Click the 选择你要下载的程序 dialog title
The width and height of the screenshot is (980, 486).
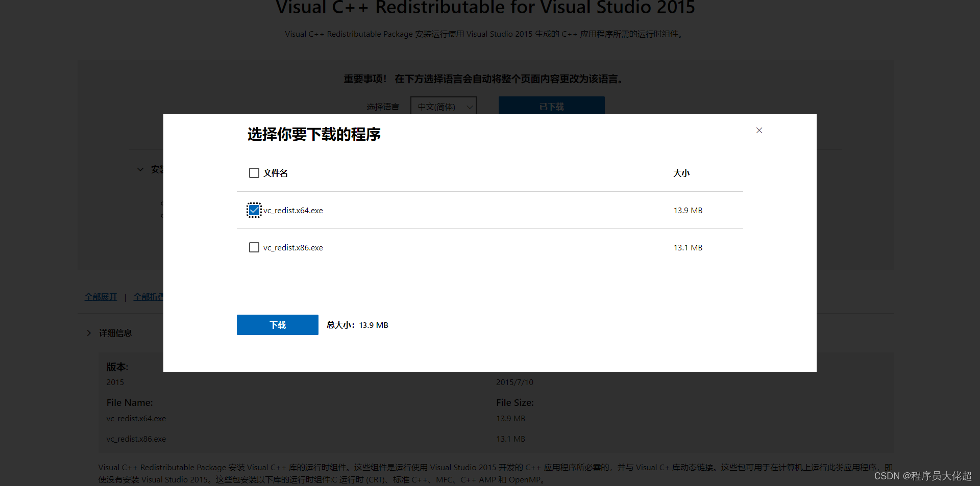coord(314,134)
